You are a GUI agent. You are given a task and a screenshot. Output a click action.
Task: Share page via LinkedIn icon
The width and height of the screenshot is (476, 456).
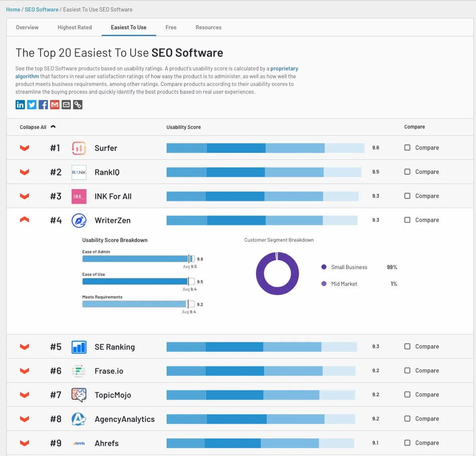20,105
